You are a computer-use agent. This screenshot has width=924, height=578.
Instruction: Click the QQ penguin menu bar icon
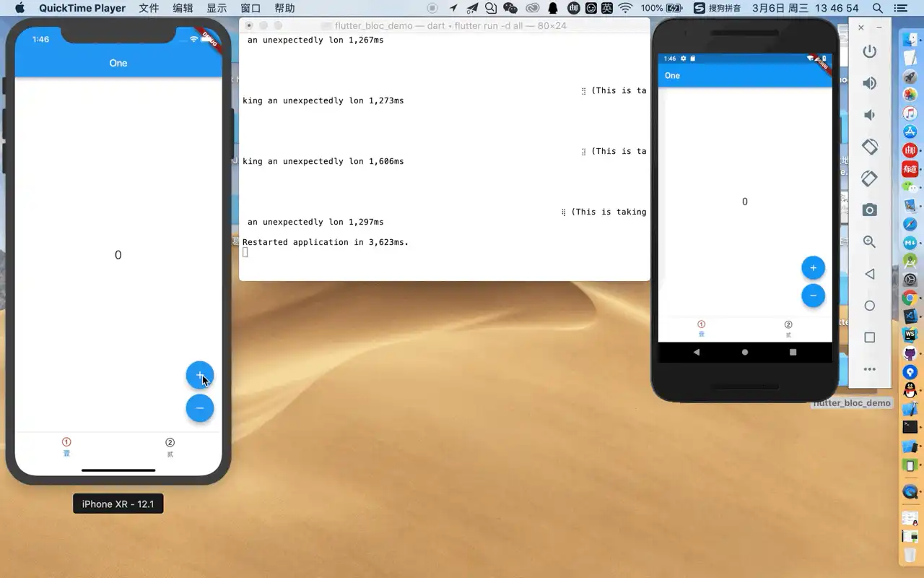pos(553,8)
